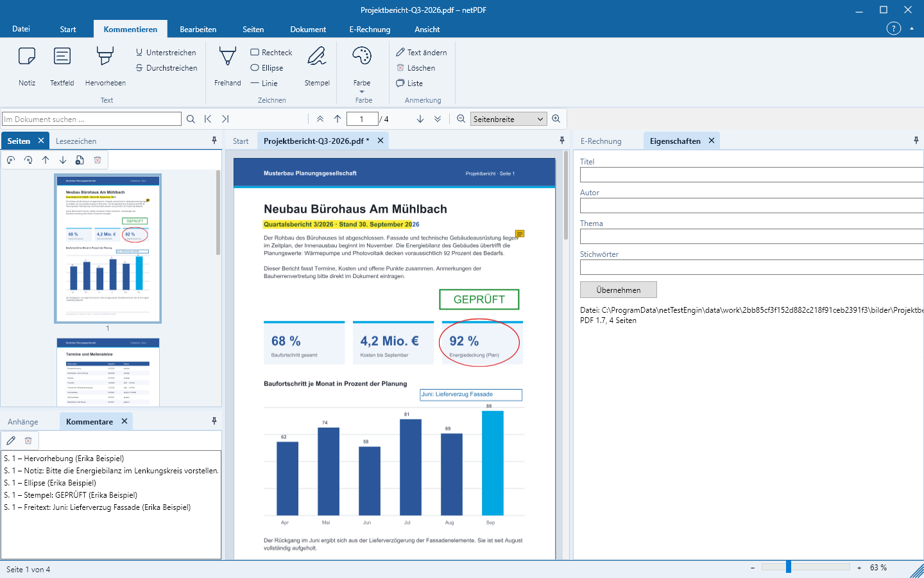Draw a Rechteck shape
Viewport: 924px width, 578px height.
[271, 53]
